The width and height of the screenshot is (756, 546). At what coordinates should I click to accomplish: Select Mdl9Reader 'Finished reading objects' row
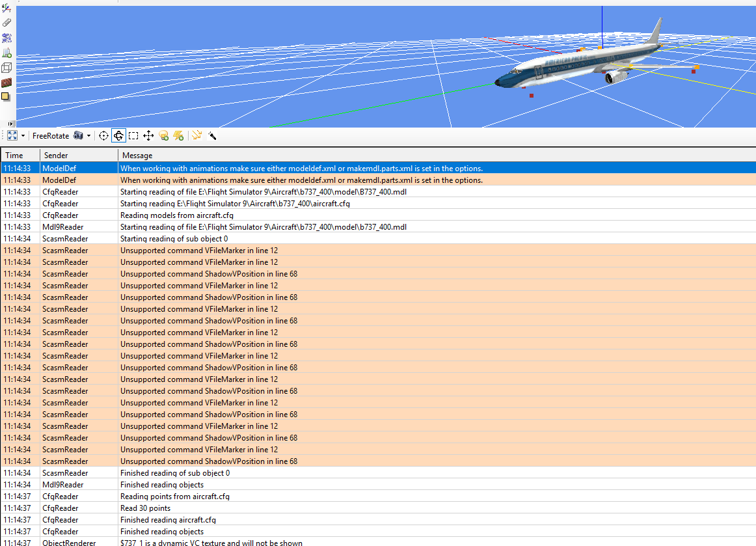[378, 485]
